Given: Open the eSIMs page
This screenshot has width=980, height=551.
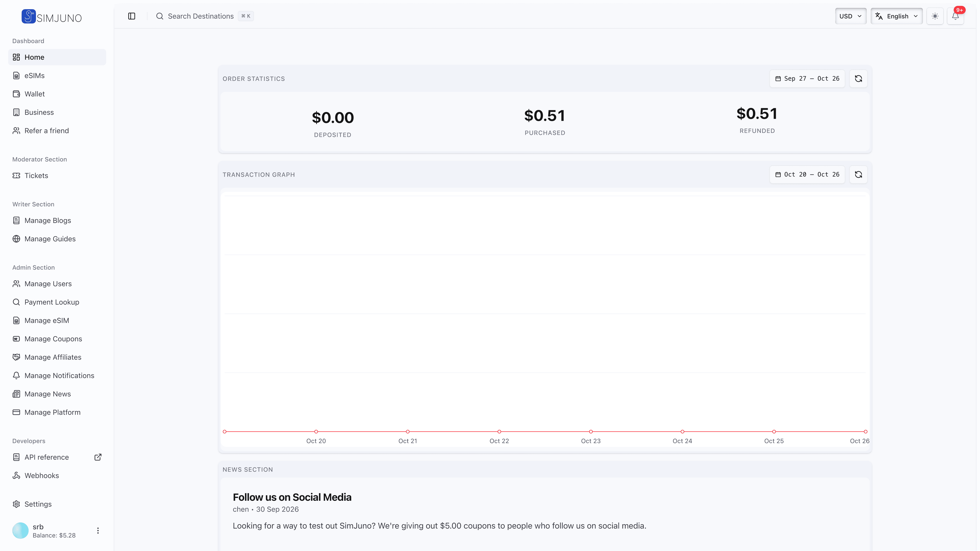Looking at the screenshot, I should pos(57,76).
